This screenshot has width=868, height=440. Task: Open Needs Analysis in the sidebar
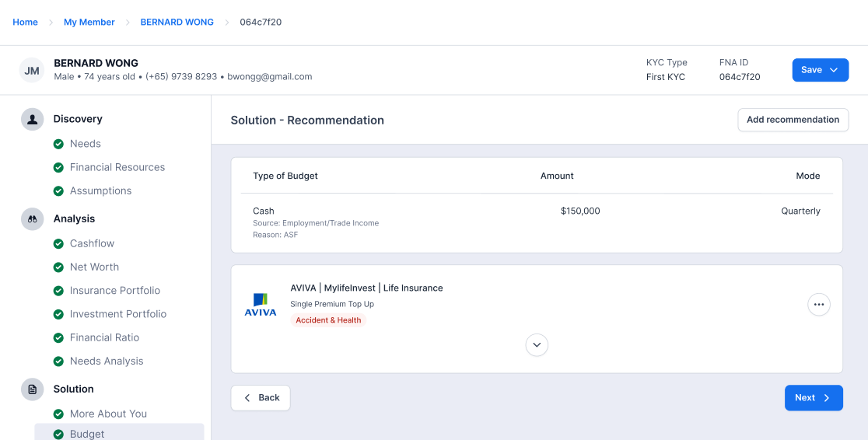[107, 361]
